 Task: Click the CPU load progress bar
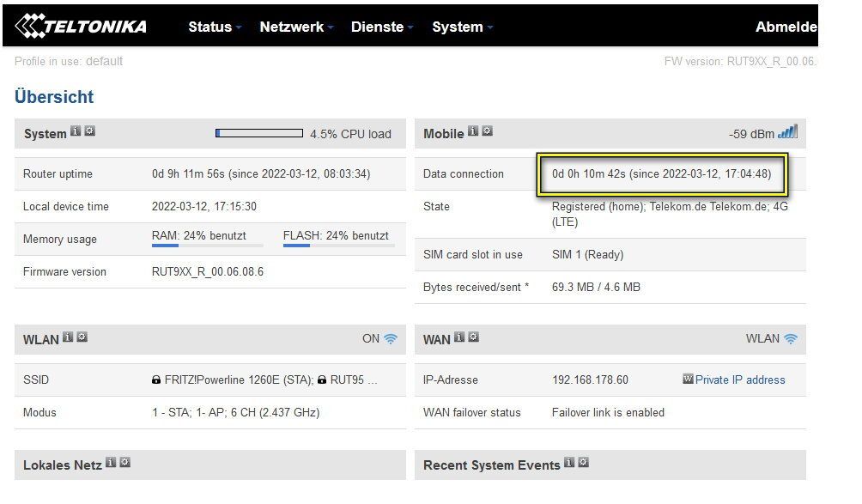pos(259,133)
